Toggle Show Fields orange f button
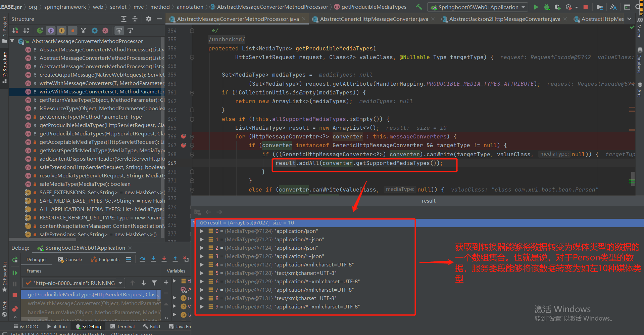 click(x=62, y=31)
